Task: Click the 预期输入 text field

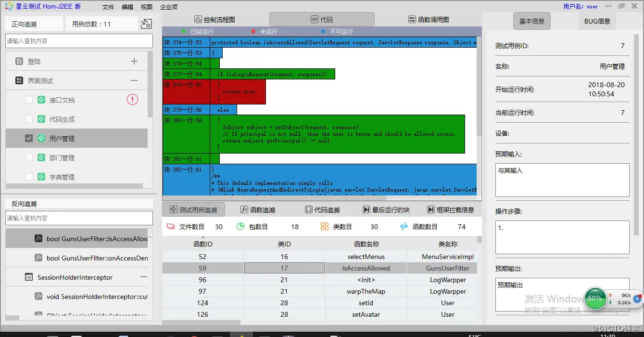Action: click(x=562, y=180)
